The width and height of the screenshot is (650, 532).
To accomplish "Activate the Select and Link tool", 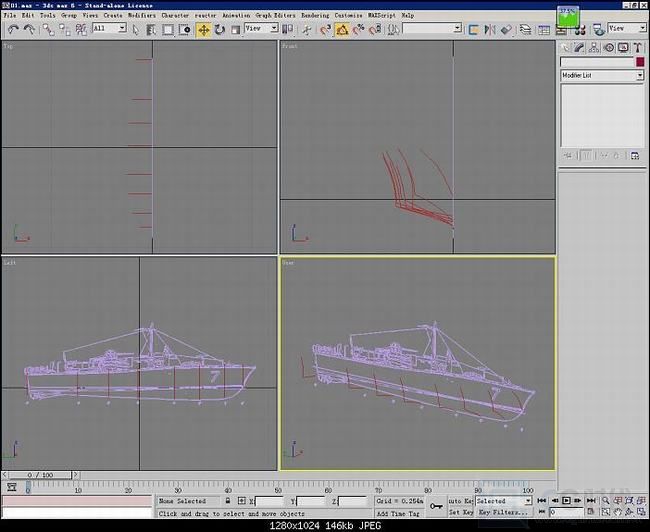I will click(49, 29).
